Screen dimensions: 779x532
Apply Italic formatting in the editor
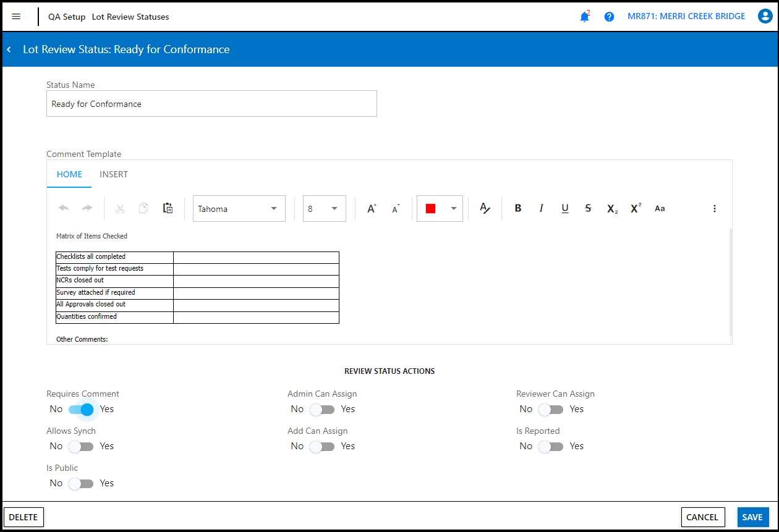pos(541,208)
